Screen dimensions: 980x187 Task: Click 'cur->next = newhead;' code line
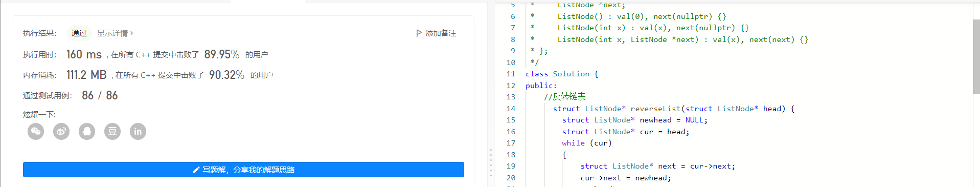pos(626,178)
